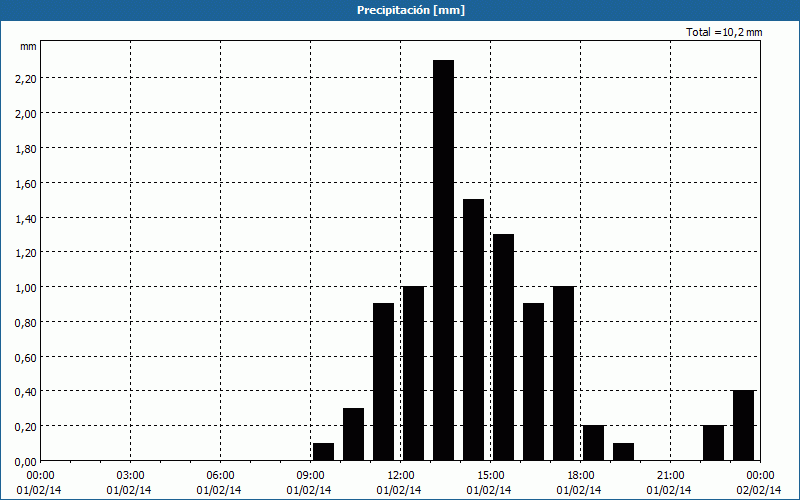Click the 'Precipitación [mm]' chart title

411,10
